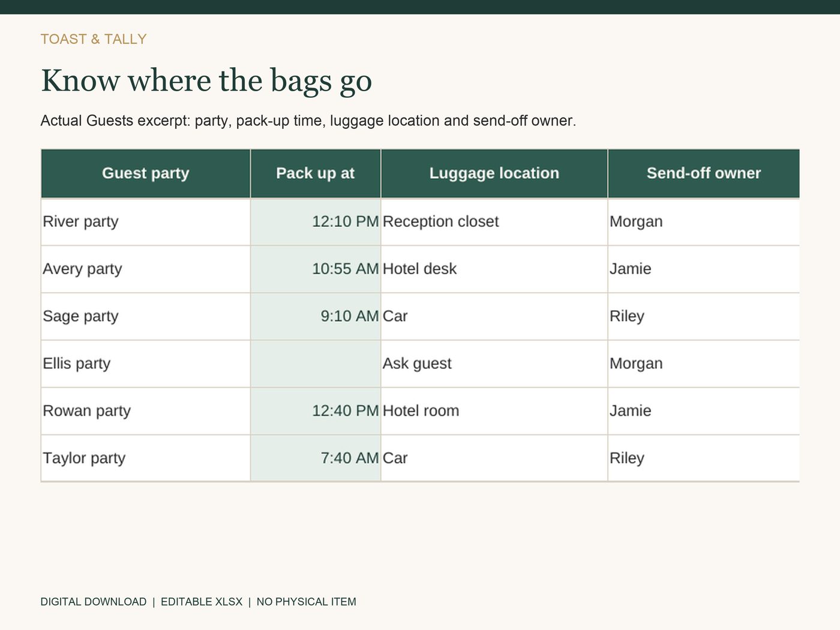Click the 'NO PHYSICAL ITEM' footer text

307,602
